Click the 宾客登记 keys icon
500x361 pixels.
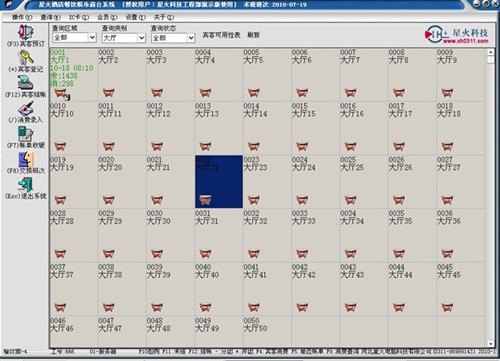click(x=25, y=58)
